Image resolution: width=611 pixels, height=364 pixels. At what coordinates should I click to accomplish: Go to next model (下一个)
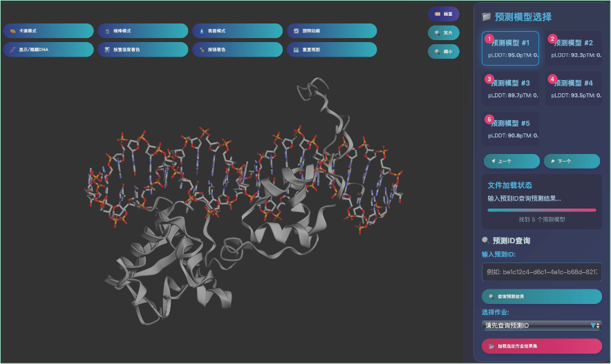[572, 161]
